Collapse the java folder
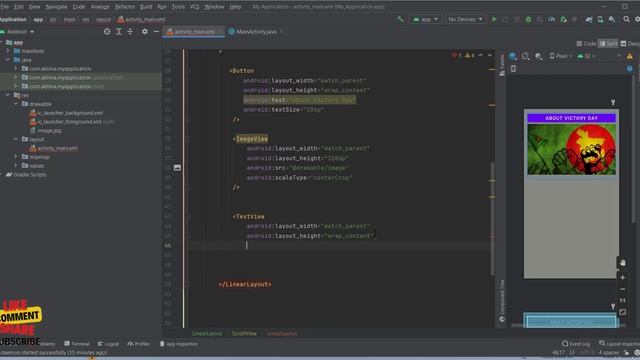 tap(8, 60)
